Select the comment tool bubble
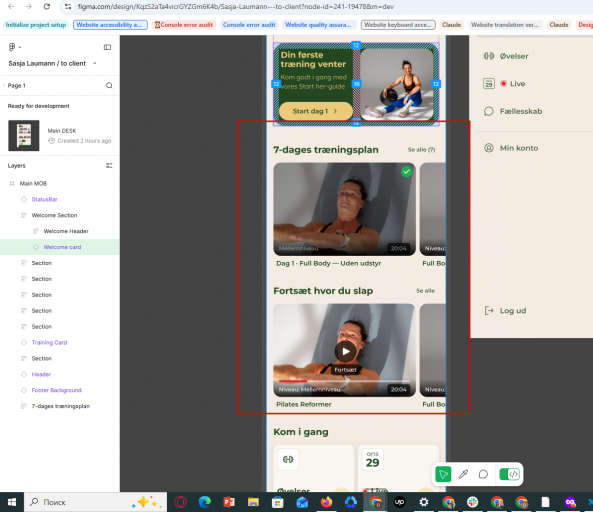This screenshot has height=512, width=593. (483, 474)
